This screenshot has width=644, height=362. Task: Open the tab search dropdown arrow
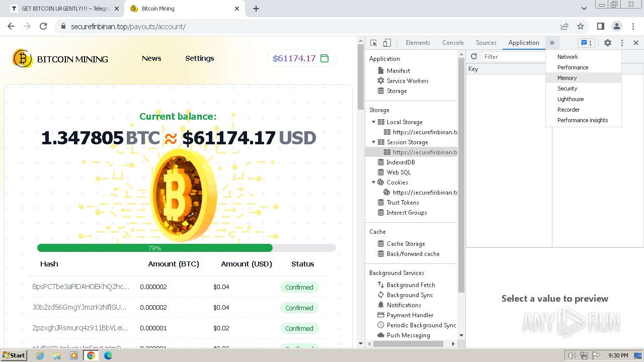[584, 9]
